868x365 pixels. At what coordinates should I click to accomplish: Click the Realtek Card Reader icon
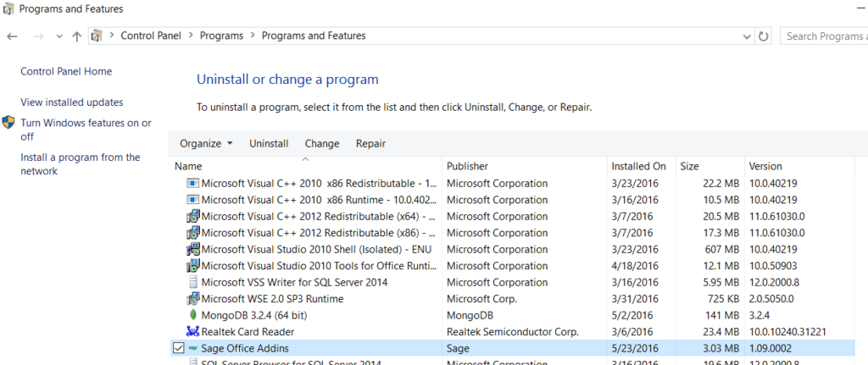192,332
